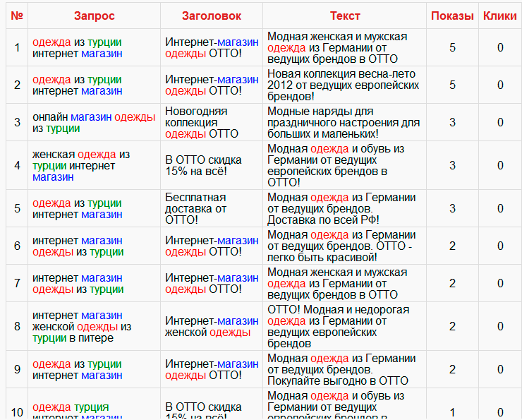
Task: Click Клики value 0 in row 8
Action: click(x=500, y=326)
